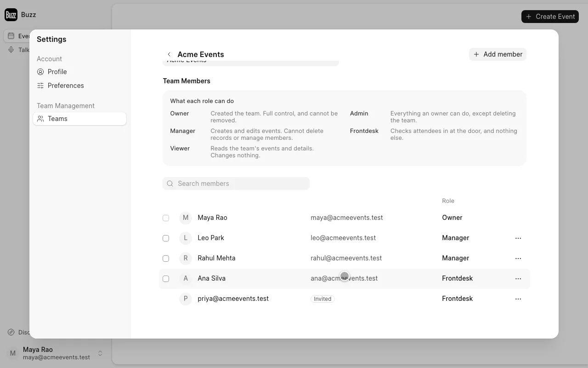The image size is (588, 368).
Task: Click the email rahul@acmeevents.test
Action: pos(346,258)
